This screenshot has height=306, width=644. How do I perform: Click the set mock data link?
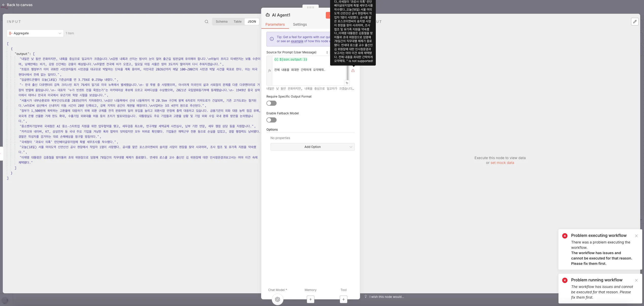(x=502, y=162)
